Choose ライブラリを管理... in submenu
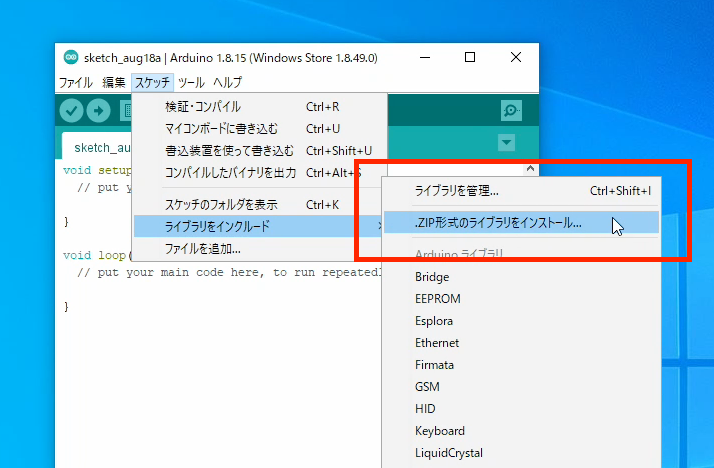Screen dimensions: 714x468 pos(521,191)
